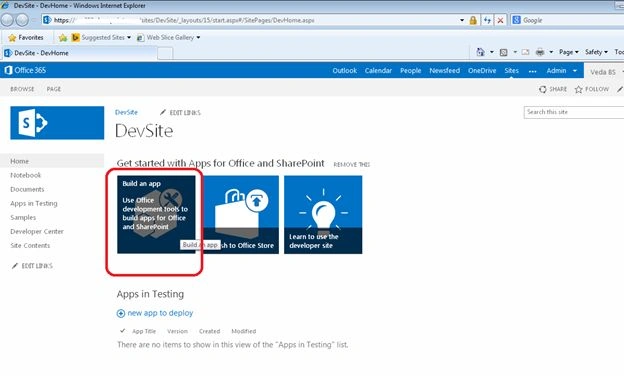This screenshot has width=624, height=376.
Task: Click EDIT LINKS in the left sidebar
Action: click(32, 266)
